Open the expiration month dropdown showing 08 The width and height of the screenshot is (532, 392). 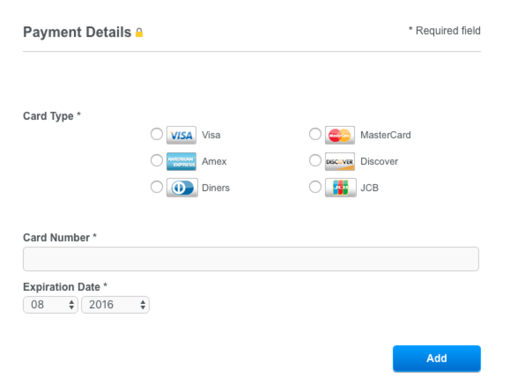coord(51,305)
